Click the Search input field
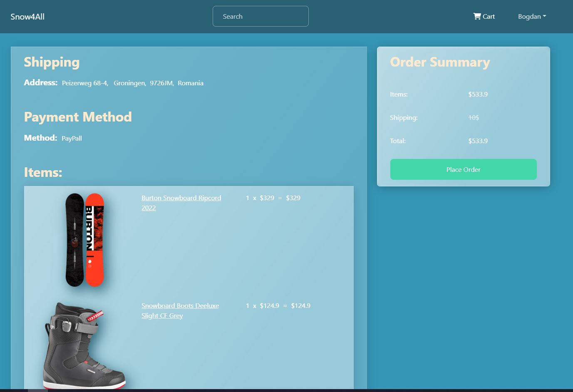This screenshot has height=392, width=573. pyautogui.click(x=260, y=16)
